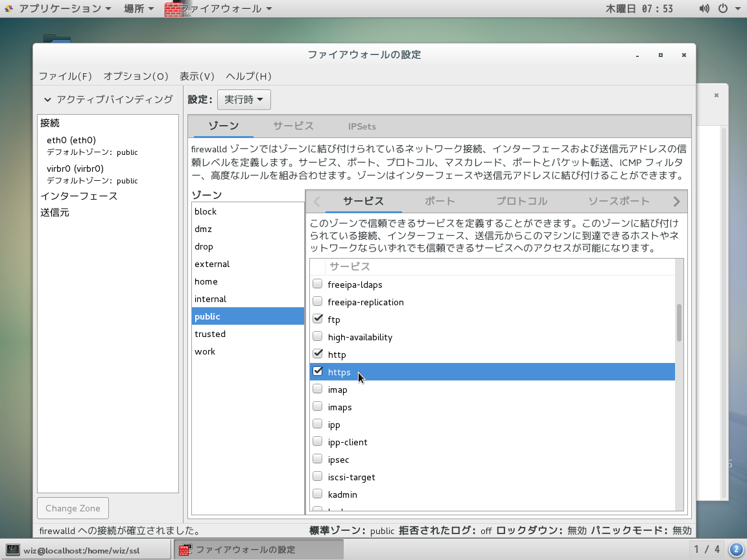The height and width of the screenshot is (560, 747).
Task: Select the internal zone
Action: click(x=248, y=299)
